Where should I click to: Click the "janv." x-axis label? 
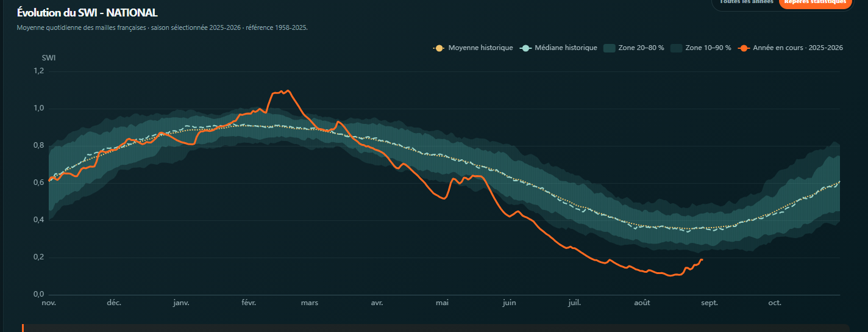pos(181,303)
